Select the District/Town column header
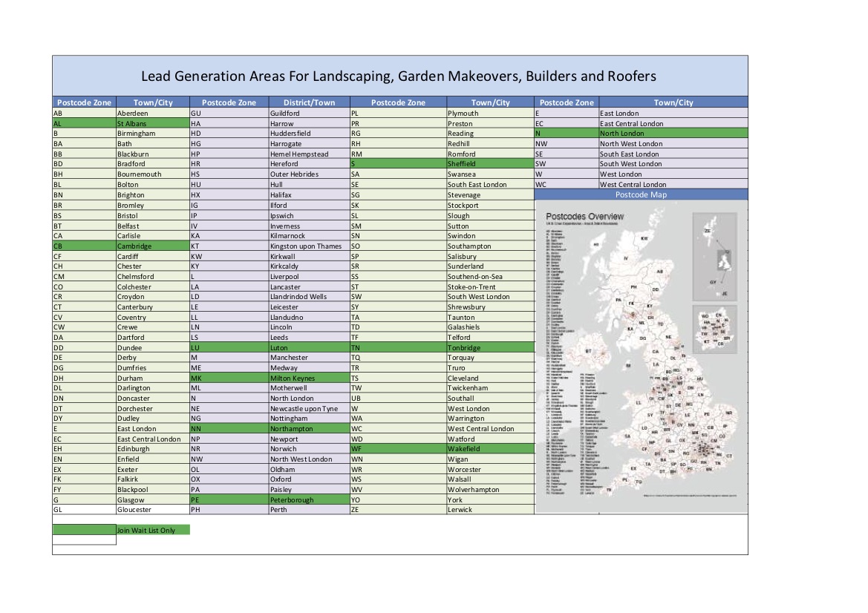Viewport: 868px width, 613px height. [x=309, y=102]
